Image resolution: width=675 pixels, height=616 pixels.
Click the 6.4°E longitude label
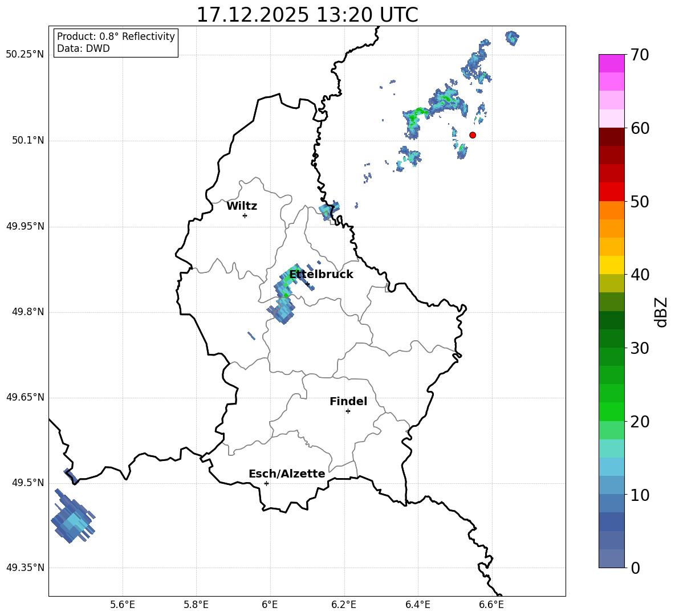(x=417, y=605)
